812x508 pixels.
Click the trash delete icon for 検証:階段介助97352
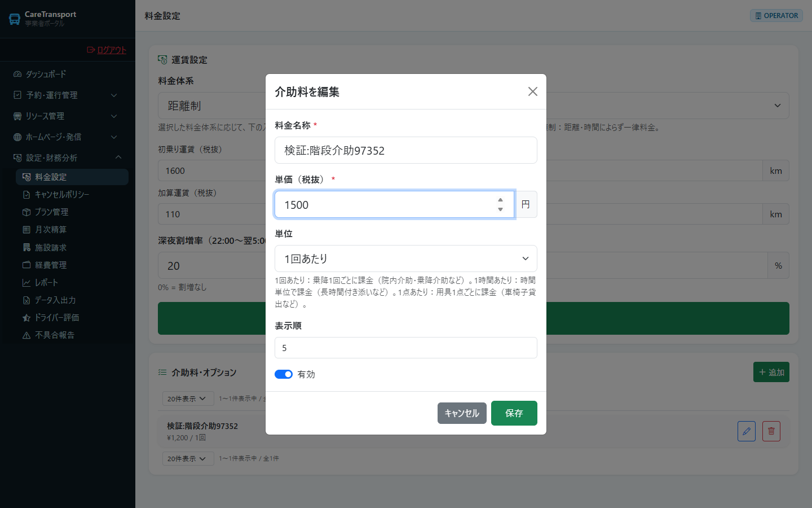point(771,431)
